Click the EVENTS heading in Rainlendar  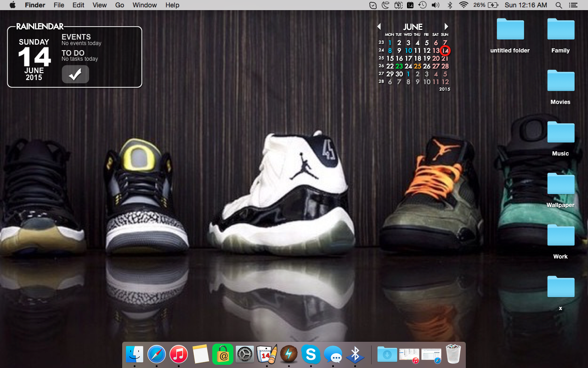76,37
